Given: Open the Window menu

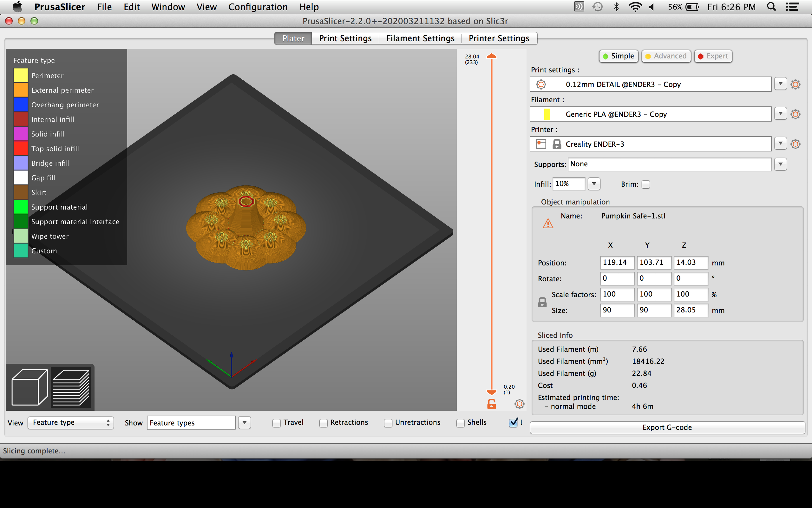Looking at the screenshot, I should pyautogui.click(x=168, y=7).
